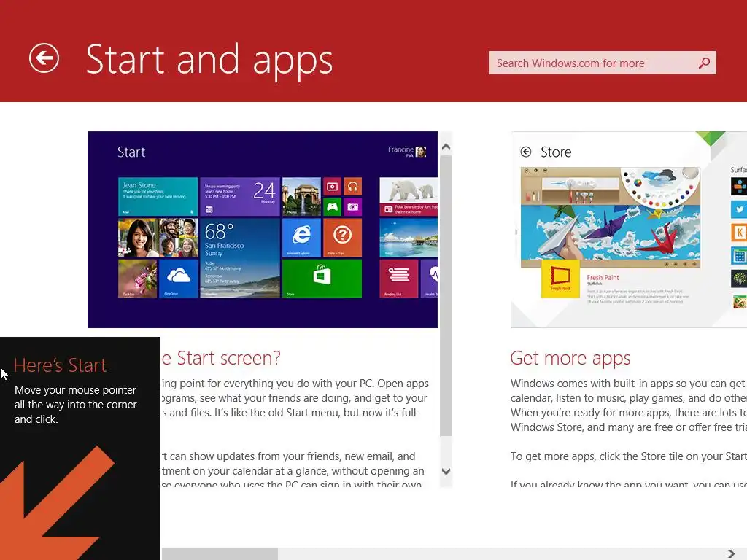
Task: Click the polar bears news tile
Action: 409,197
